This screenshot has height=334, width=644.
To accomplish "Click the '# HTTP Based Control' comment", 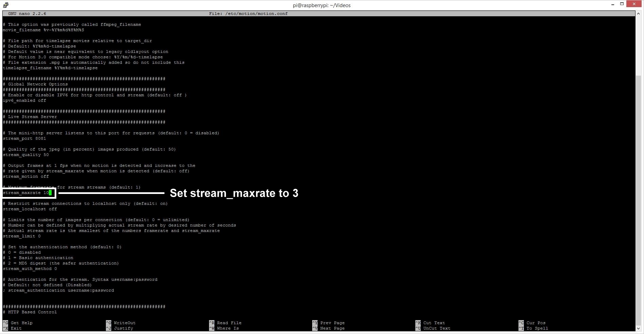I will 30,312.
